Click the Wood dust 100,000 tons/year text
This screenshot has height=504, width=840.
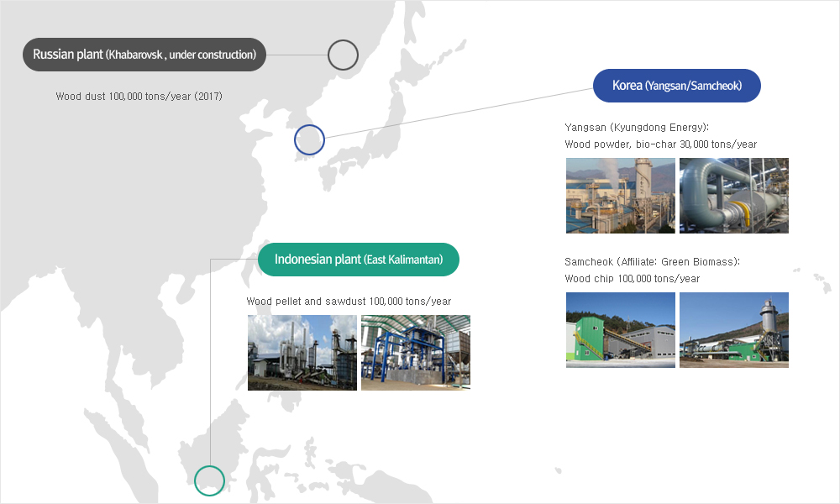(139, 97)
